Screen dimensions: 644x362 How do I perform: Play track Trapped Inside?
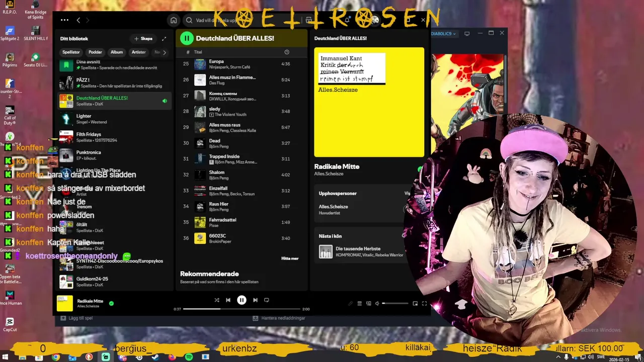242,159
